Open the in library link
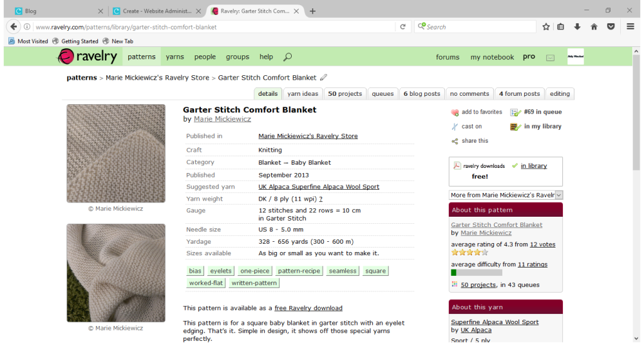The image size is (644, 346). [x=534, y=166]
